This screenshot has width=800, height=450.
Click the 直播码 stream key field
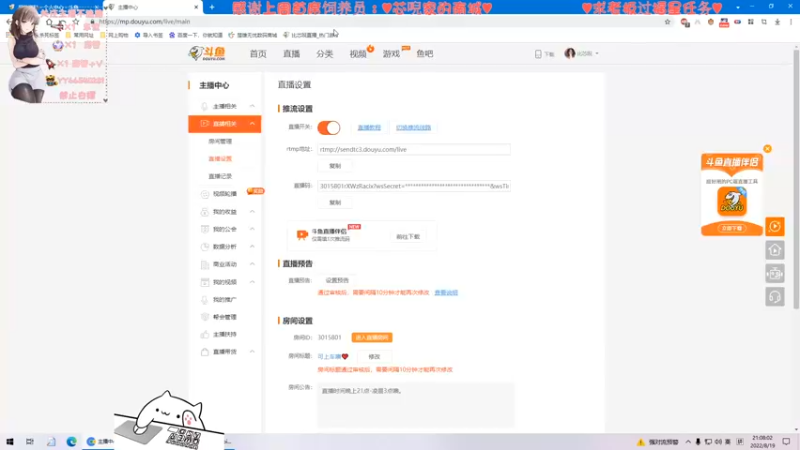point(413,186)
